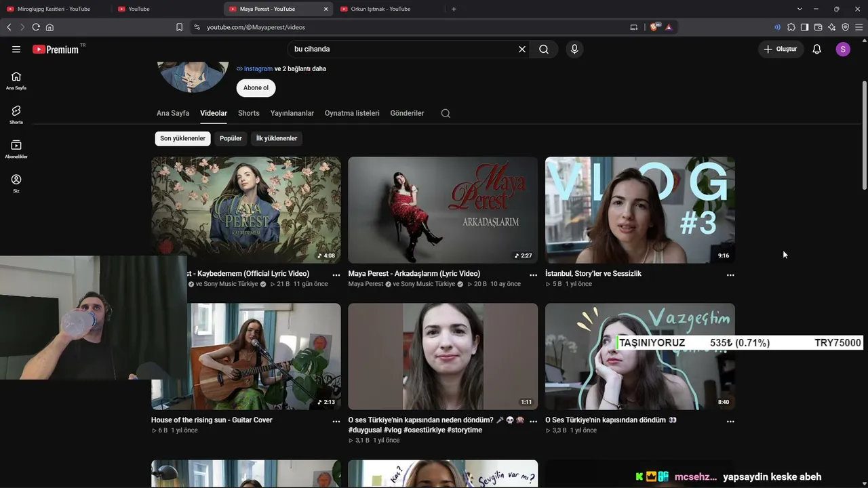Open YouTube notifications bell

point(817,49)
